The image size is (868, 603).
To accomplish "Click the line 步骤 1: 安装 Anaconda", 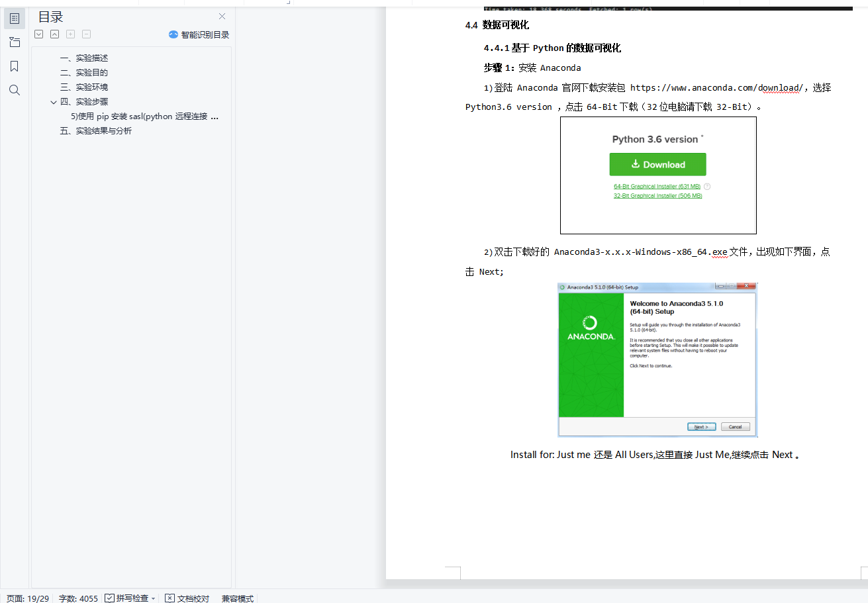I will [532, 68].
